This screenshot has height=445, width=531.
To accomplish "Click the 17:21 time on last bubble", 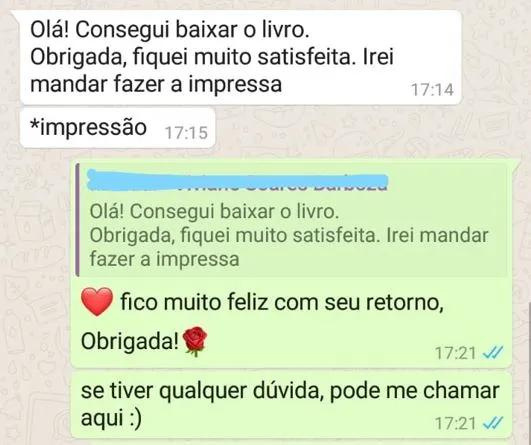I will pos(455,423).
